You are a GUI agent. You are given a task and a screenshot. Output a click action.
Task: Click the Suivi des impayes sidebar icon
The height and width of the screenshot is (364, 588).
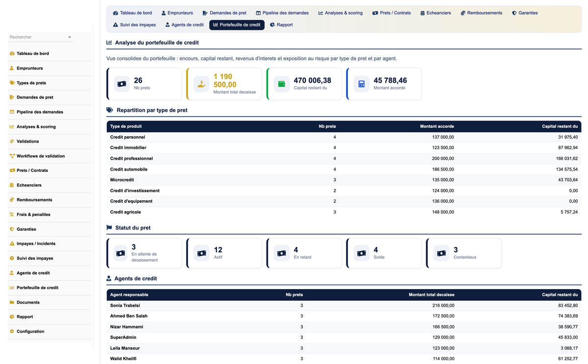pos(12,258)
